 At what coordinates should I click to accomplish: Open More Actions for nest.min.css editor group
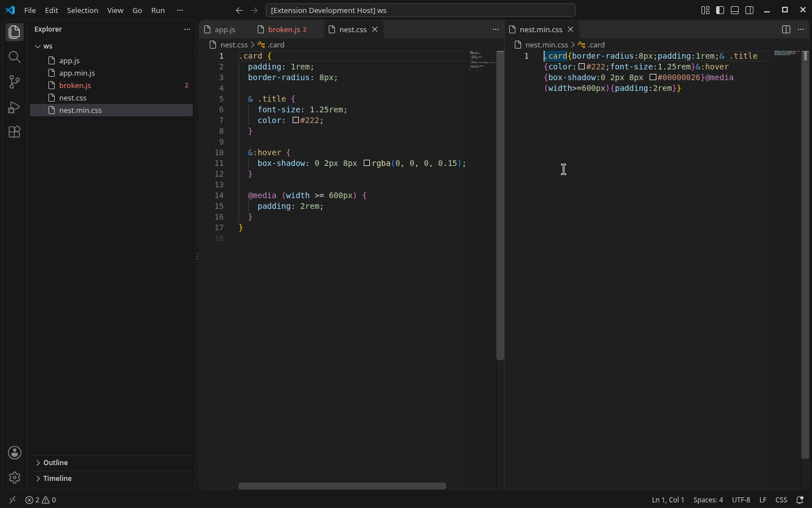801,29
